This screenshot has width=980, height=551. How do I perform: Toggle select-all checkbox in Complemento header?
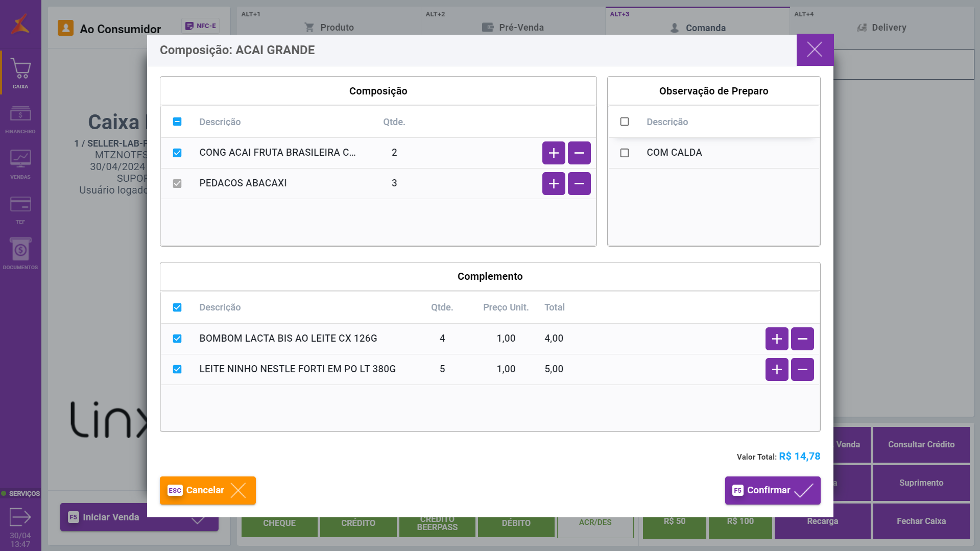tap(177, 307)
